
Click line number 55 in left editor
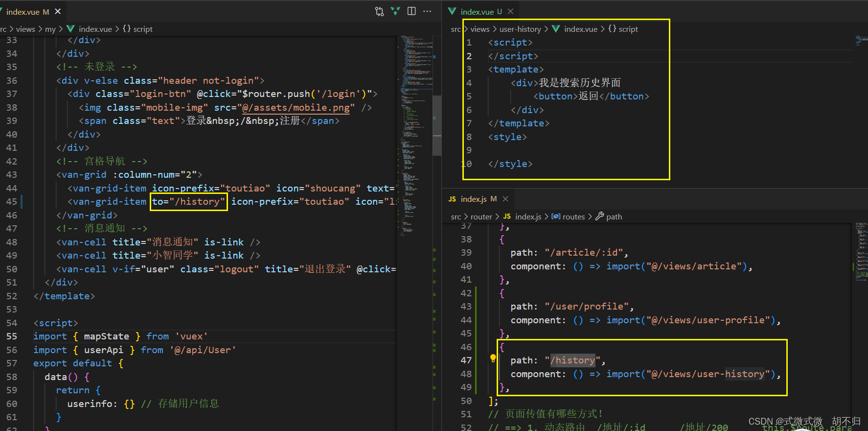point(12,336)
